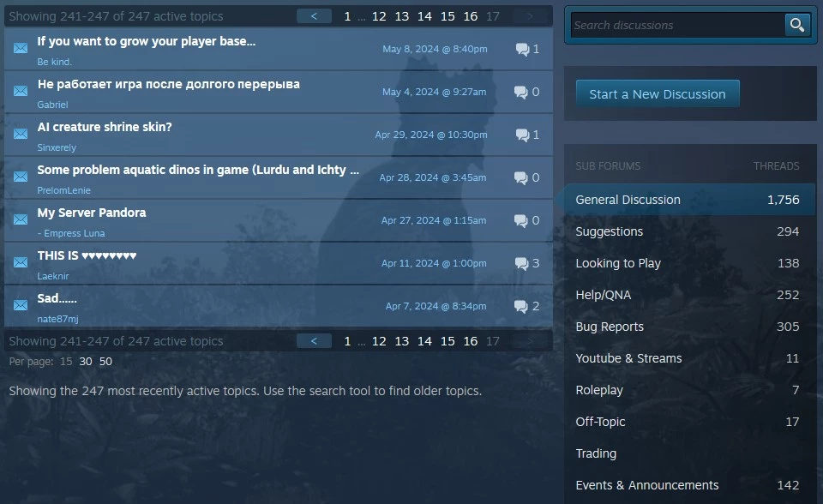
Task: Open page 13 in bottom pagination
Action: coord(401,341)
